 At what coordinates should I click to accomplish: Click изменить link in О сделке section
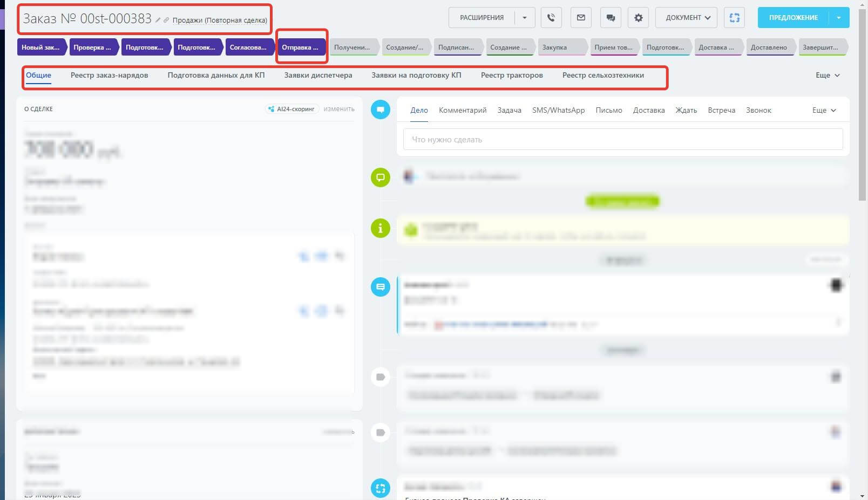click(x=339, y=109)
